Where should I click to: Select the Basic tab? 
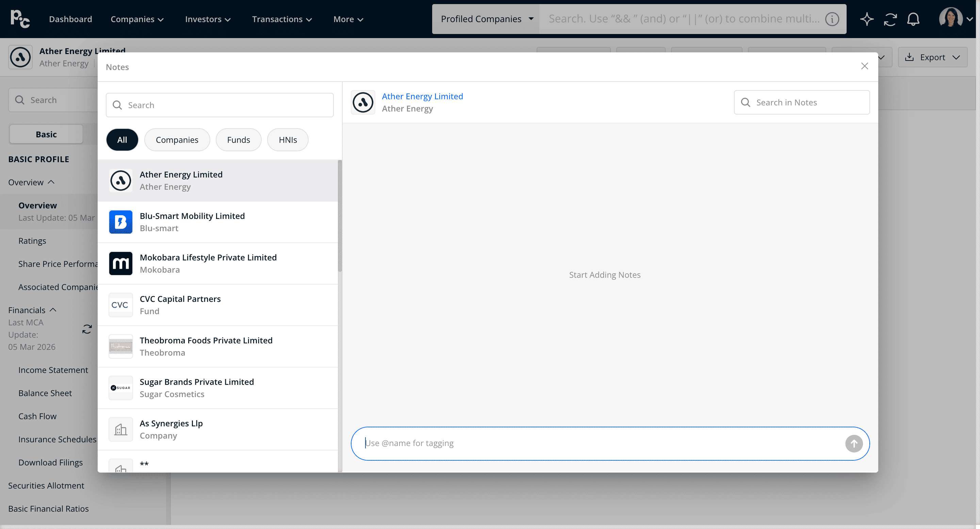(46, 134)
